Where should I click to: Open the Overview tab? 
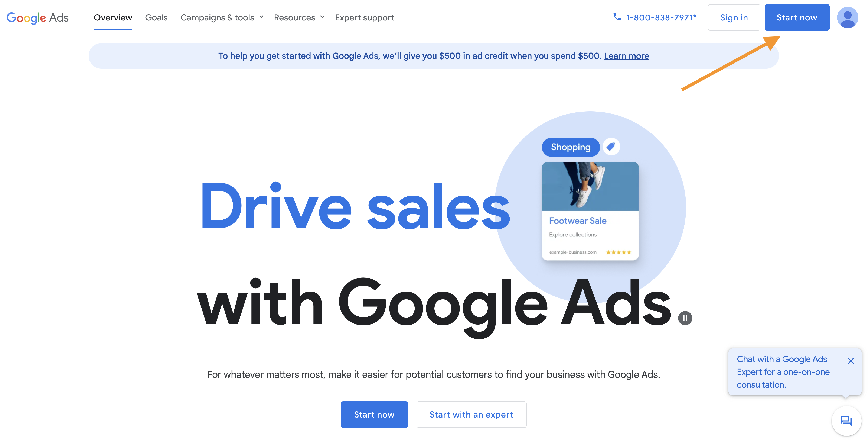click(113, 17)
